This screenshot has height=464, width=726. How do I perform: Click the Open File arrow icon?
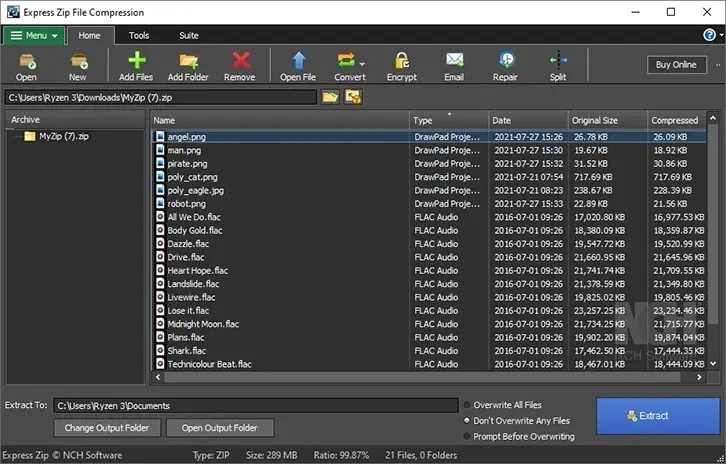pyautogui.click(x=297, y=61)
